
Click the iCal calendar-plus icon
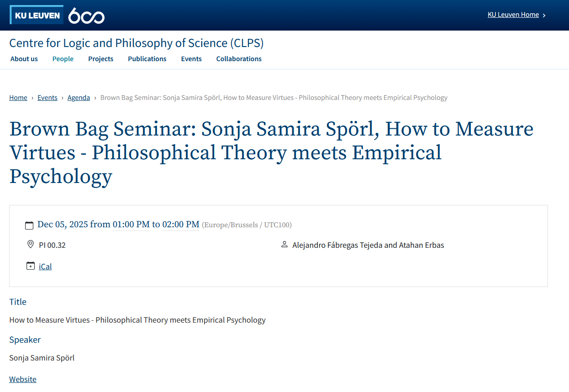[31, 266]
